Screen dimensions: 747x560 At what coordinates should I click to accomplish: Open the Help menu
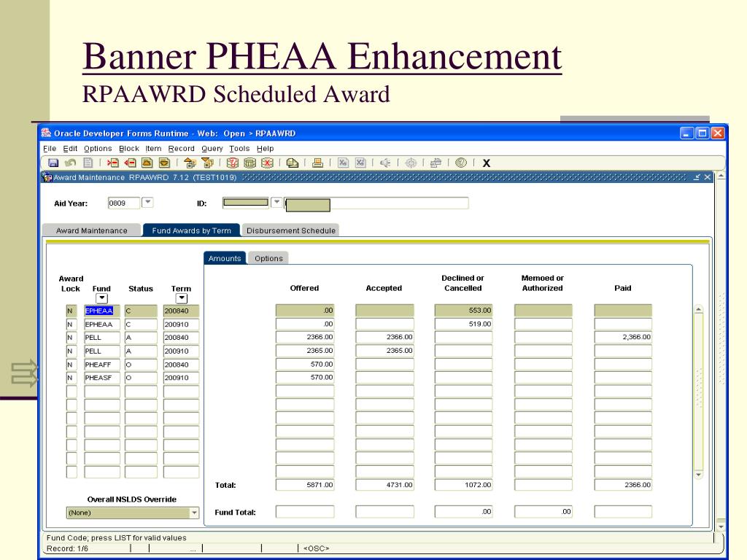click(x=266, y=149)
